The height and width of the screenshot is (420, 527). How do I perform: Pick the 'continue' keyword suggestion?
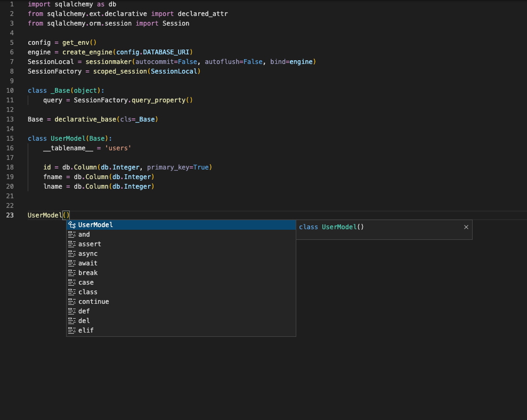click(181, 302)
